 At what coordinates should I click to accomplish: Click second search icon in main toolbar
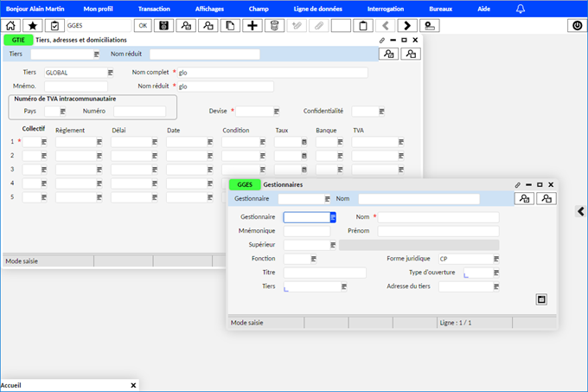[208, 25]
